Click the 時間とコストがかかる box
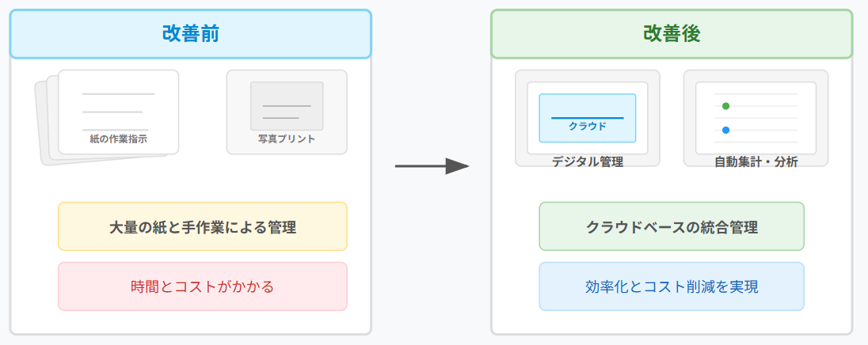 coord(202,286)
